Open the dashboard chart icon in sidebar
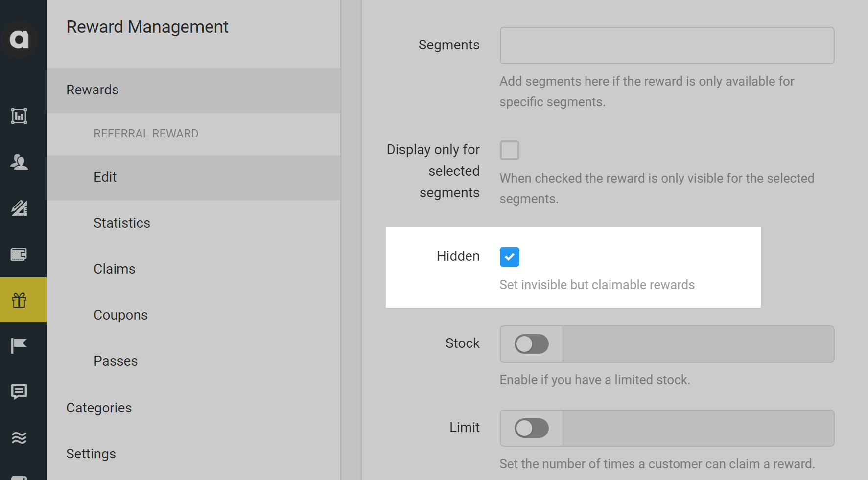Screen dimensions: 868x480 point(19,116)
